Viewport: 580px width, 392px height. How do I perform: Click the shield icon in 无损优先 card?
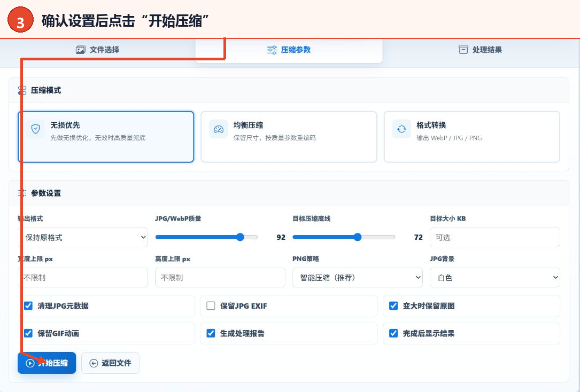pyautogui.click(x=35, y=129)
